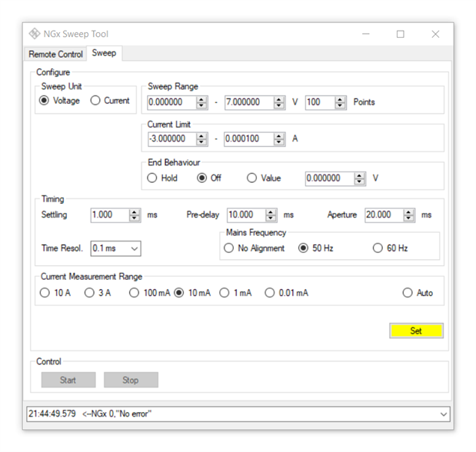Adjust the 0.000100 current limit stepper
This screenshot has width=476, height=452.
pyautogui.click(x=278, y=139)
